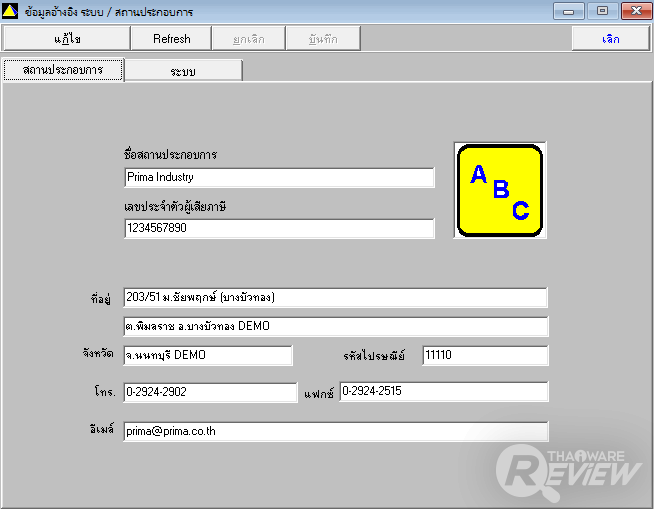Click the email field prima@prima.co.th
Screen dimensions: 654x509
point(336,431)
